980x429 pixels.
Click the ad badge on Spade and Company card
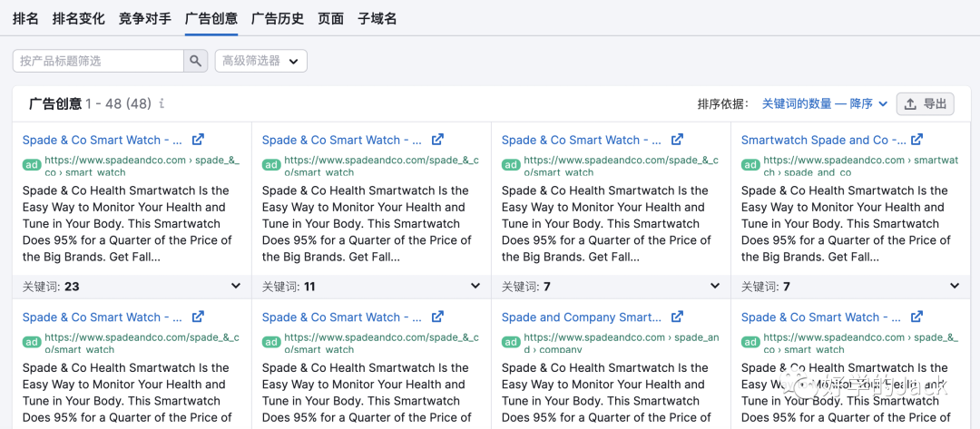tap(511, 343)
